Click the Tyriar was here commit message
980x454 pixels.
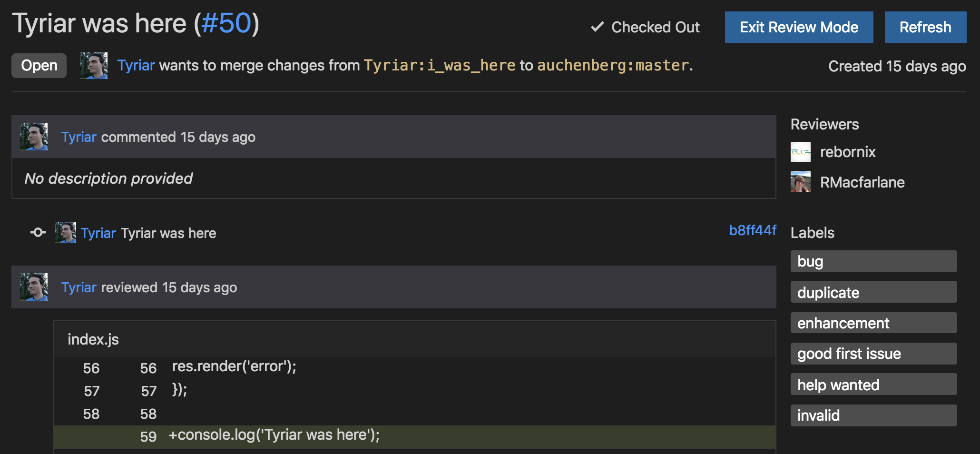coord(168,233)
